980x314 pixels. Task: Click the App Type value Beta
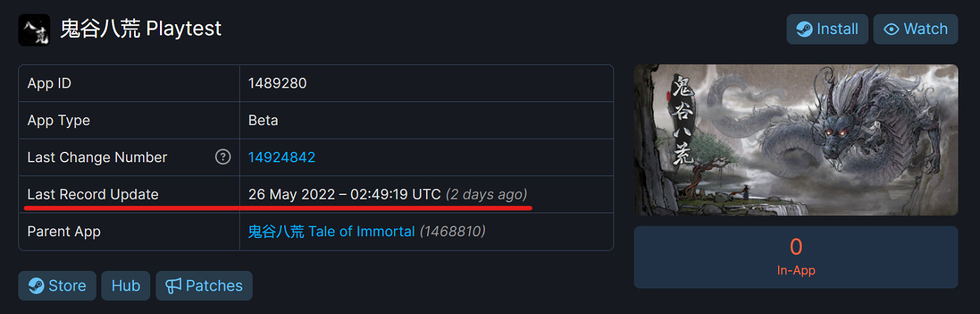[263, 120]
